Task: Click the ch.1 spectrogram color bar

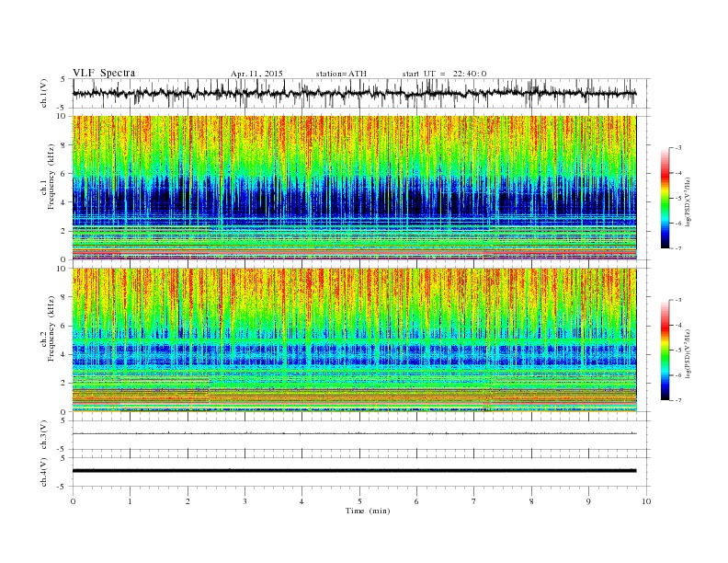Action: click(x=665, y=198)
